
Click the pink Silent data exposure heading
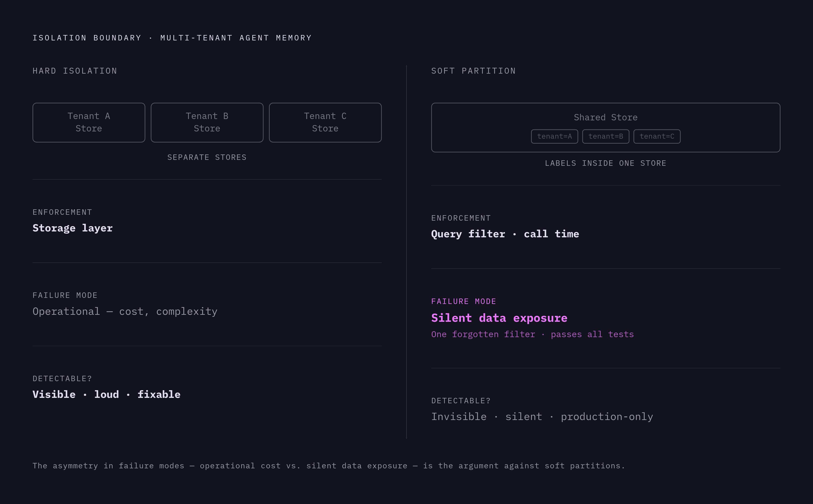click(x=499, y=318)
